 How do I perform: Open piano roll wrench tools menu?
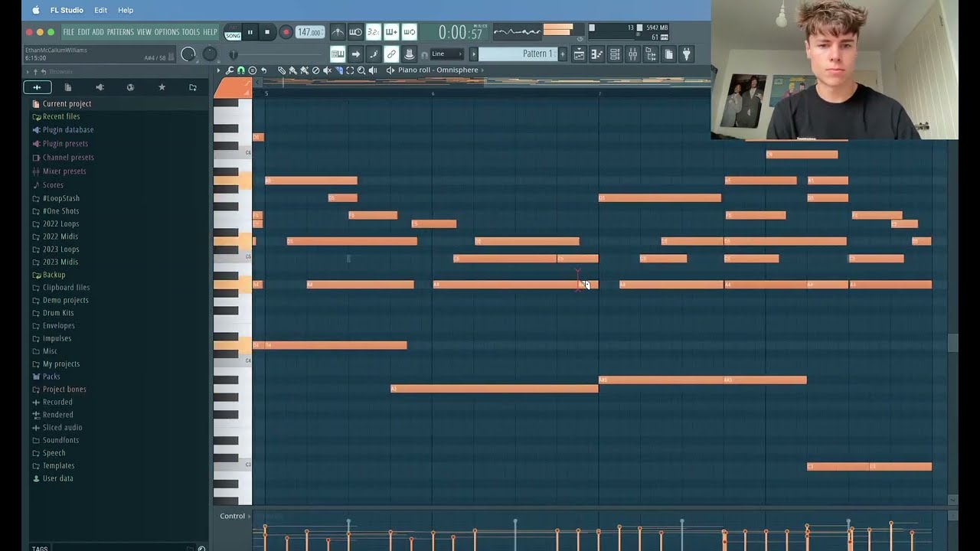pos(230,70)
